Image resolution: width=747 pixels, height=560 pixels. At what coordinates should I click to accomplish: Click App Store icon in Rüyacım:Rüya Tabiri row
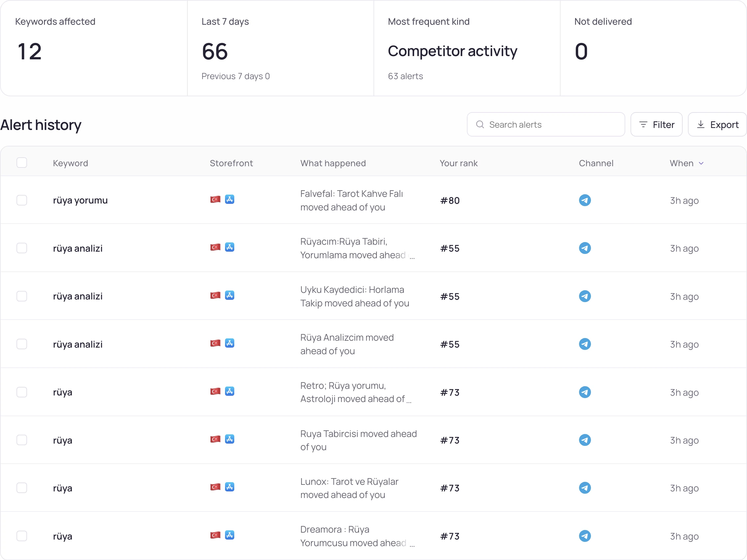pyautogui.click(x=230, y=247)
